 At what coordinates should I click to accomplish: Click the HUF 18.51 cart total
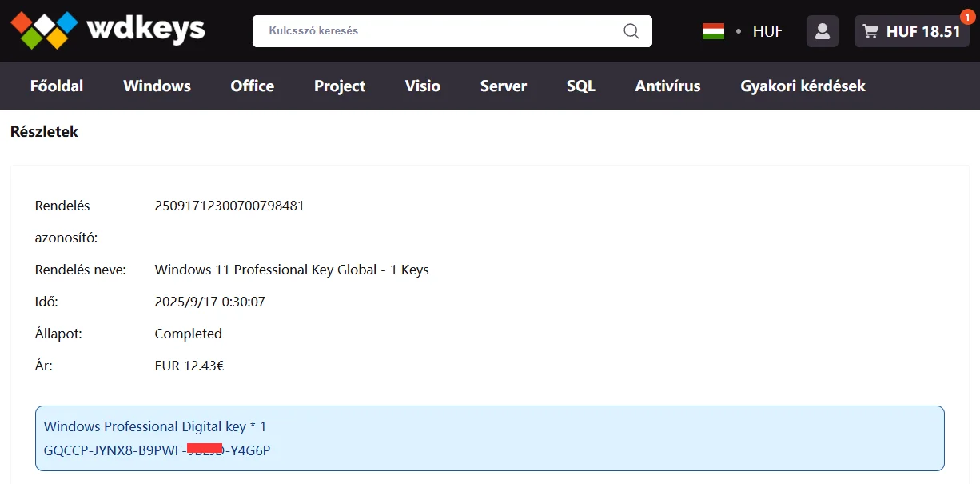pos(922,32)
